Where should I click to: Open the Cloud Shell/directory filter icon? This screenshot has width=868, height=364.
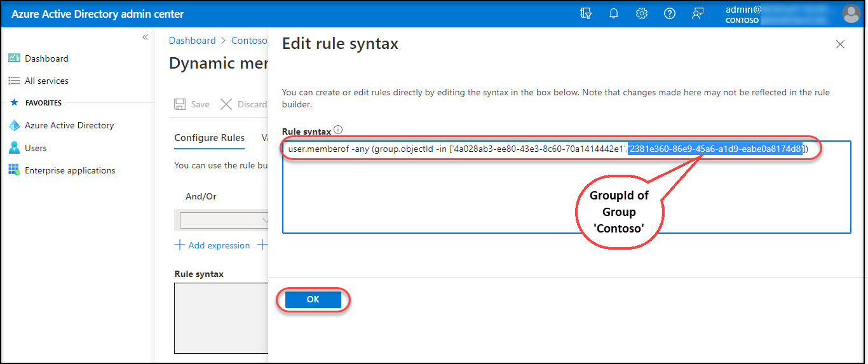586,13
